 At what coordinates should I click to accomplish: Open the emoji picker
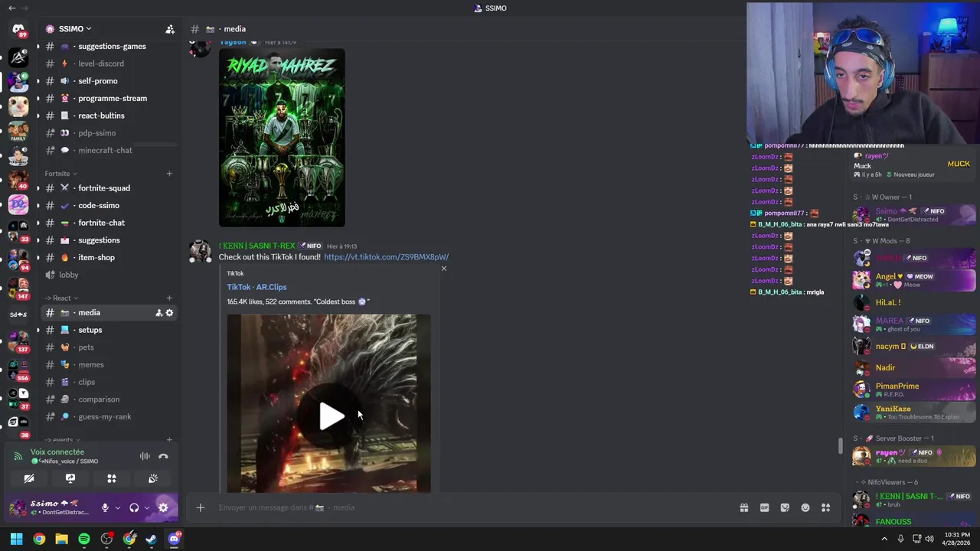click(x=805, y=507)
